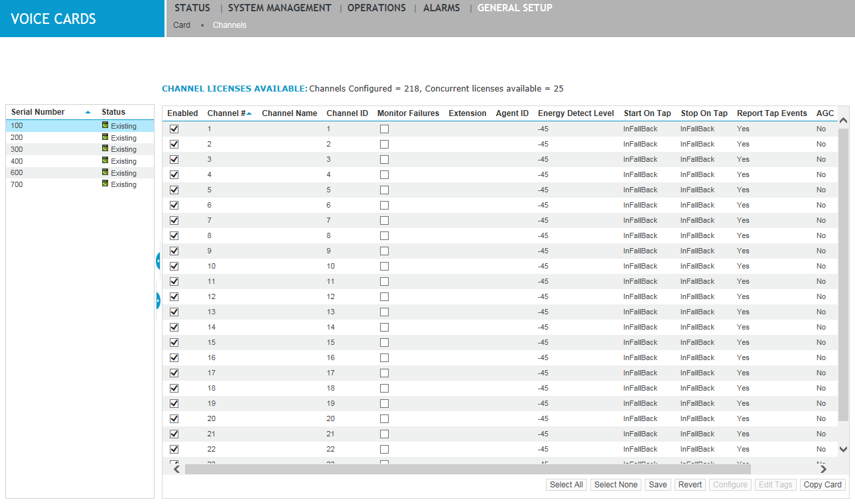855x504 pixels.
Task: Uncheck Enabled checkbox for channel 12
Action: [174, 297]
